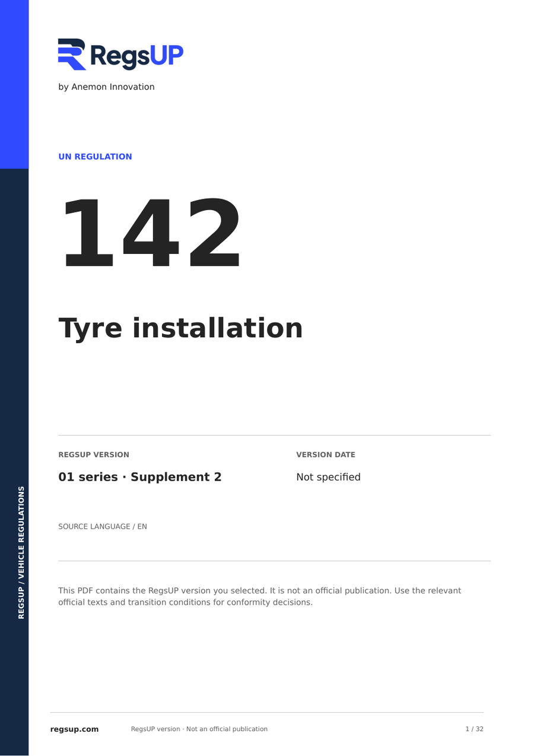Click the 'UN REGULATION' label

click(95, 157)
